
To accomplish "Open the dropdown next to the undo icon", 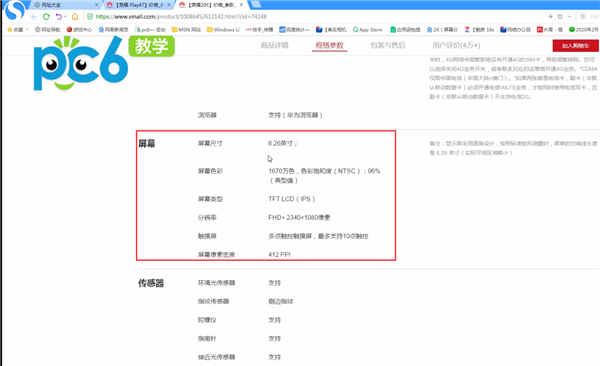I will (x=65, y=16).
